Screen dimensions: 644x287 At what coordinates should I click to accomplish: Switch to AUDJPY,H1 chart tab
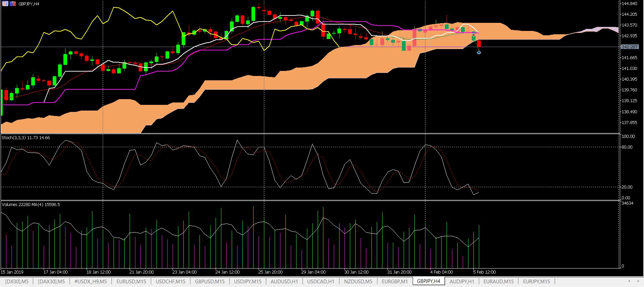[x=462, y=281]
